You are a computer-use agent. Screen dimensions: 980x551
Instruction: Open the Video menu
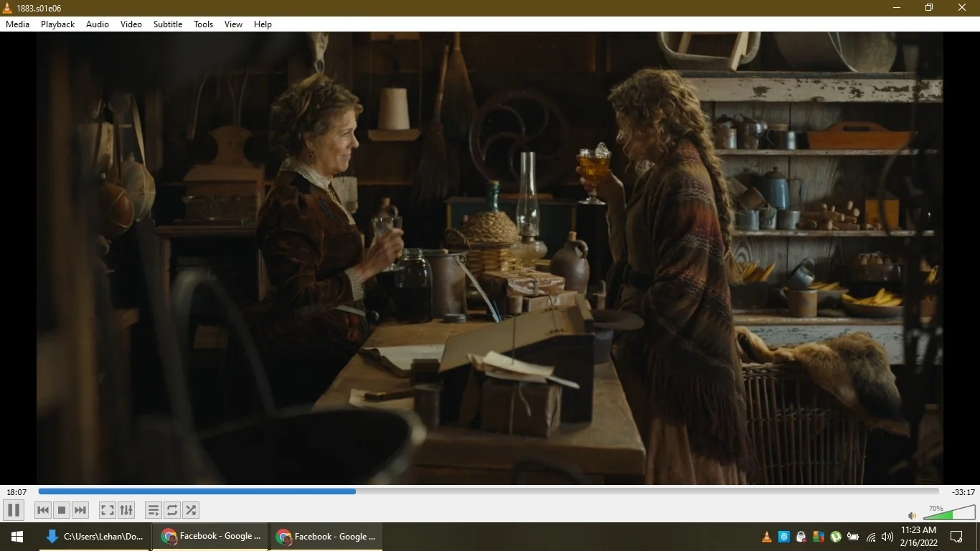tap(131, 24)
